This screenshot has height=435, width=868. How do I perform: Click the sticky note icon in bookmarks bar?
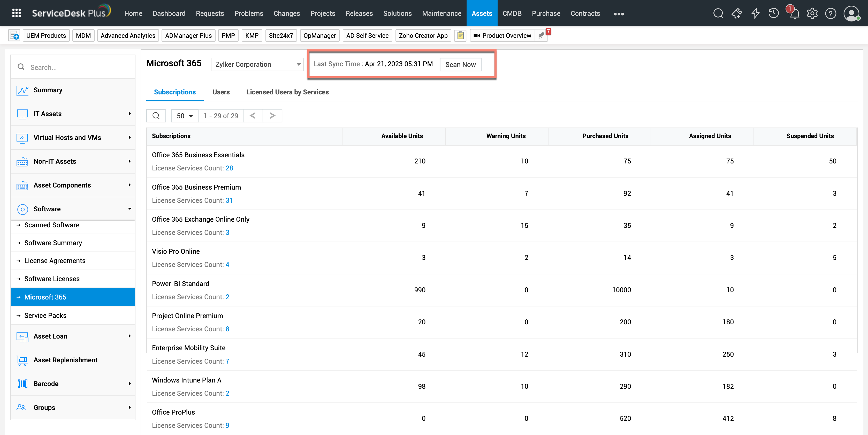460,35
